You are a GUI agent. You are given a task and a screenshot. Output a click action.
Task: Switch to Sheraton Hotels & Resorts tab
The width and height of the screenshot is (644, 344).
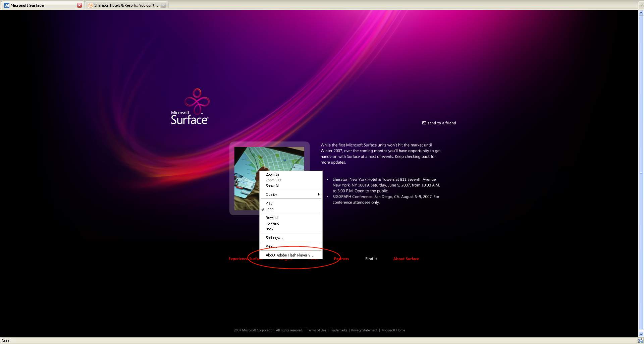point(126,5)
